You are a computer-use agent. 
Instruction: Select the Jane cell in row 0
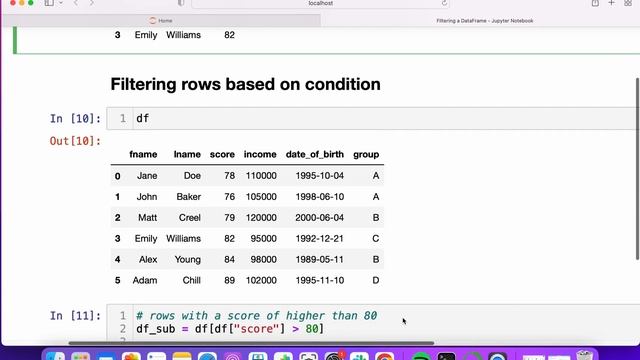pyautogui.click(x=147, y=176)
